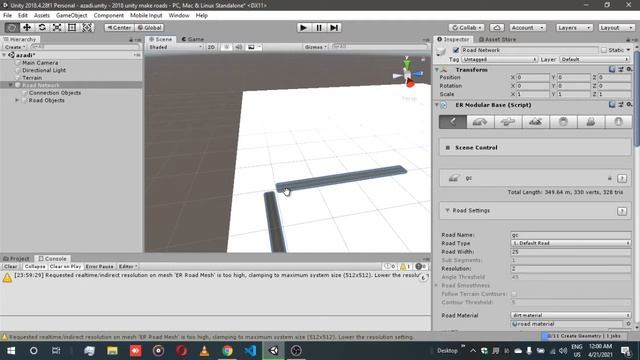Toggle 2D view in Scene

[x=211, y=47]
